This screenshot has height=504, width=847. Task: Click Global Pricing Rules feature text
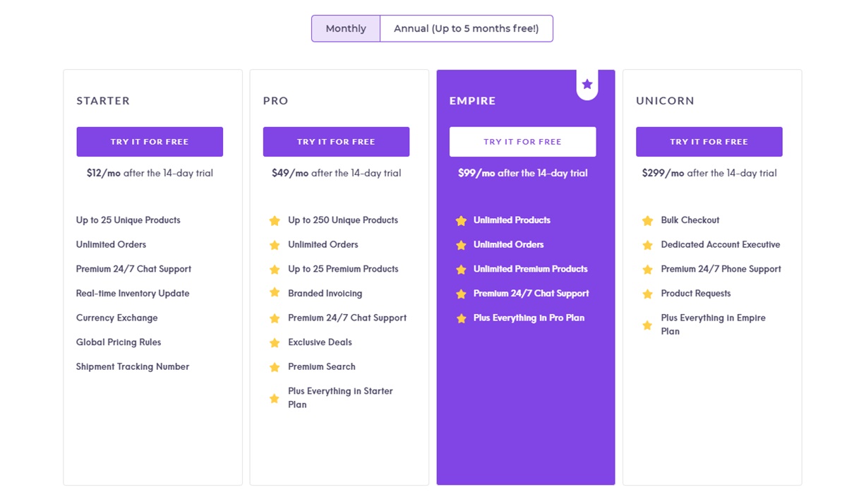coord(119,342)
